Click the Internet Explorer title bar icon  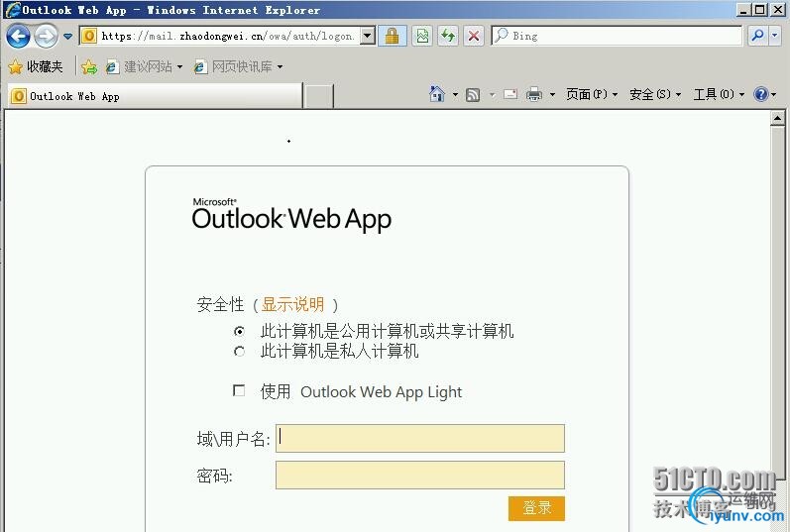[13, 10]
